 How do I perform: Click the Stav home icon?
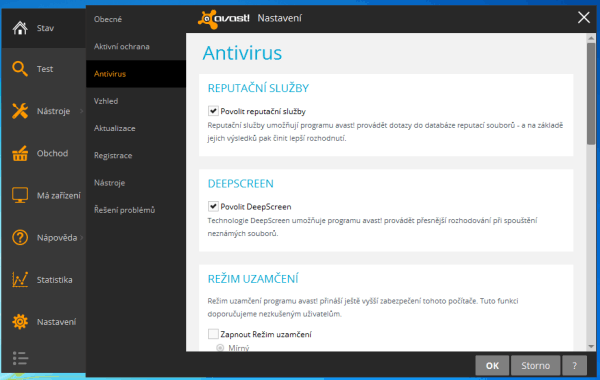coord(20,28)
